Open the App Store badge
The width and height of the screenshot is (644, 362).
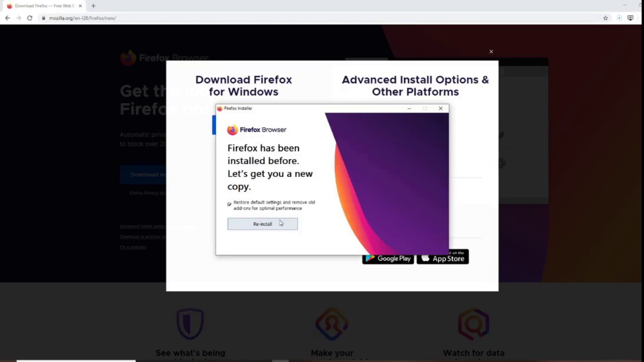coord(443,257)
